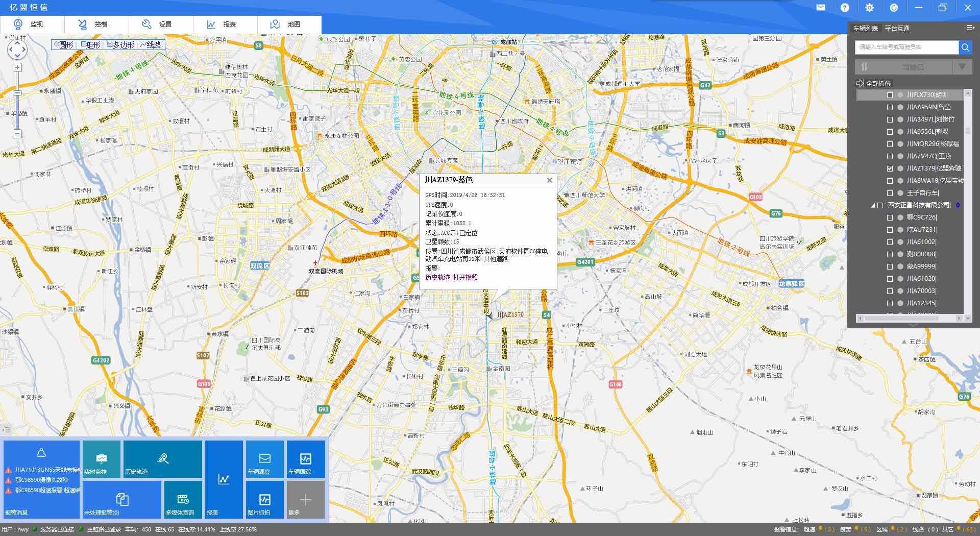Viewport: 980px width, 536px height.
Task: Close the 川AZ1379 info popup
Action: coord(550,180)
